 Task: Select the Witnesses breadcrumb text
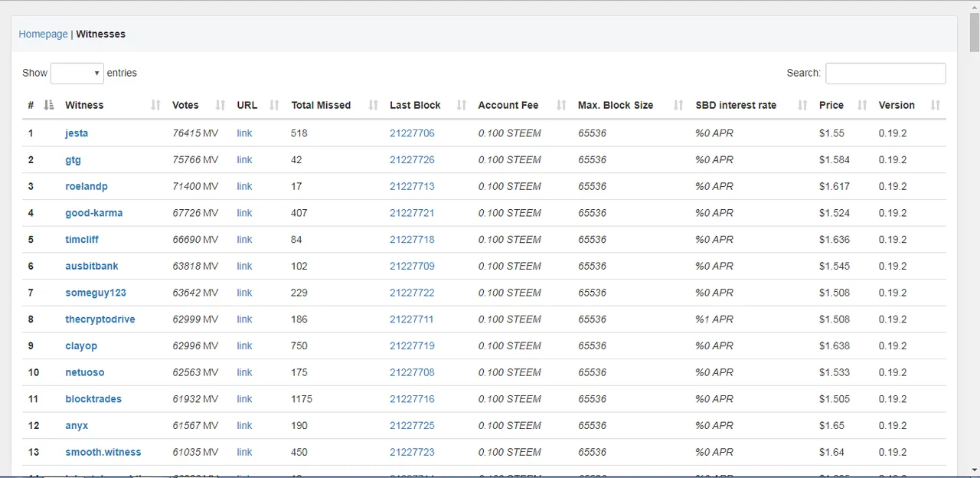[101, 34]
